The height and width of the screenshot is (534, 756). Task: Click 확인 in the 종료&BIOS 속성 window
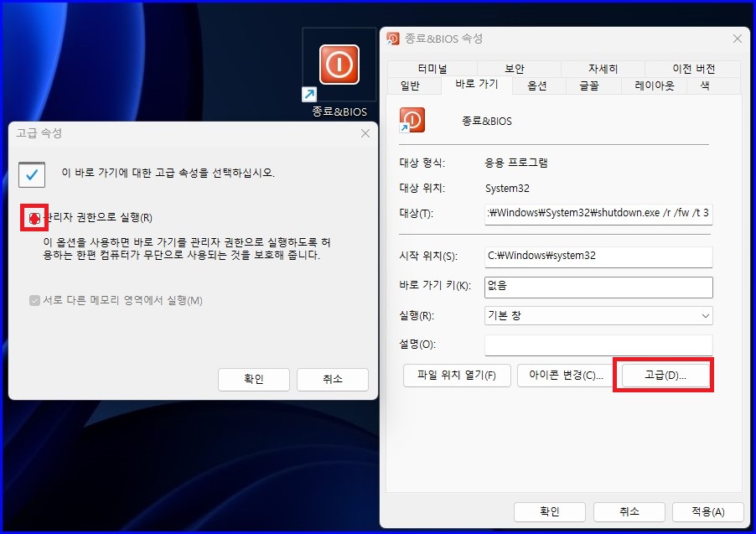550,512
